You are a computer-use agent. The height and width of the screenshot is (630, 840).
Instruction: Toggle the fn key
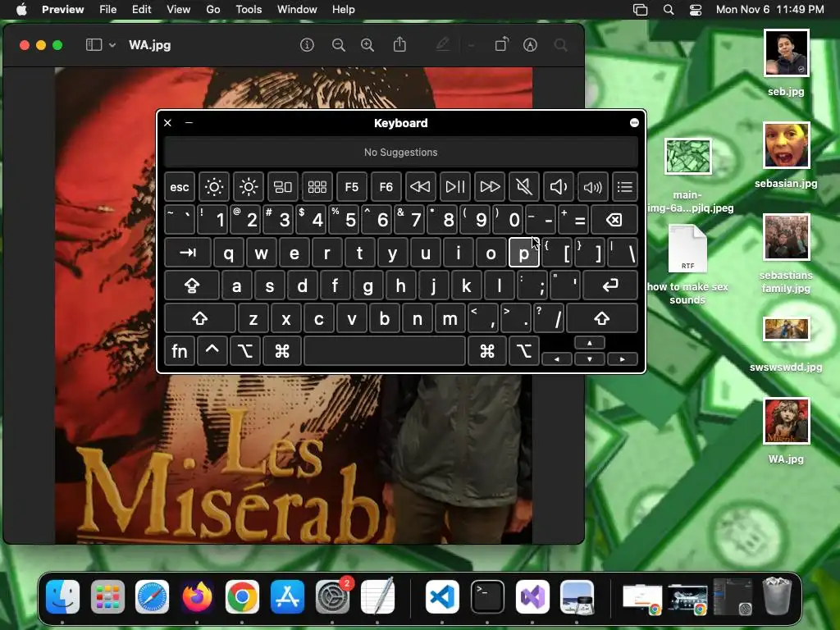(180, 351)
